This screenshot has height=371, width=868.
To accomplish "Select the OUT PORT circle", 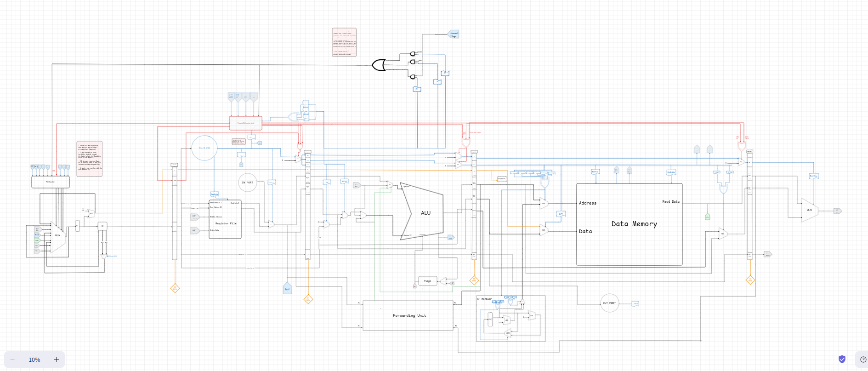I will [610, 303].
